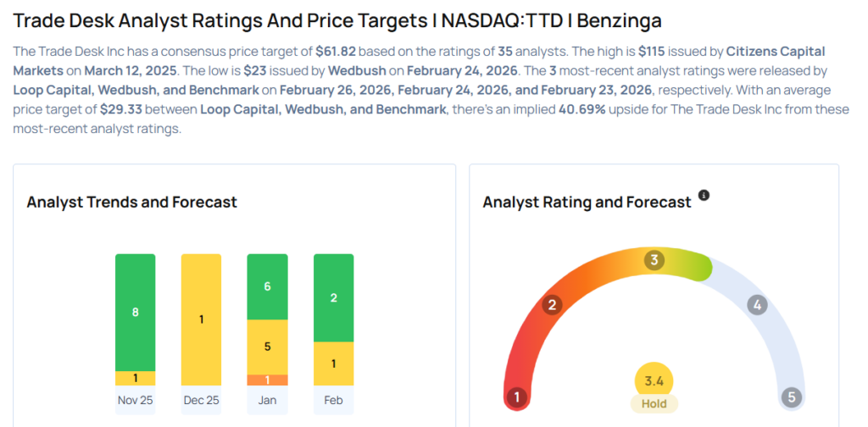The height and width of the screenshot is (427, 868).
Task: Click the yellow Feb bar segment showing 1
Action: coord(334,363)
